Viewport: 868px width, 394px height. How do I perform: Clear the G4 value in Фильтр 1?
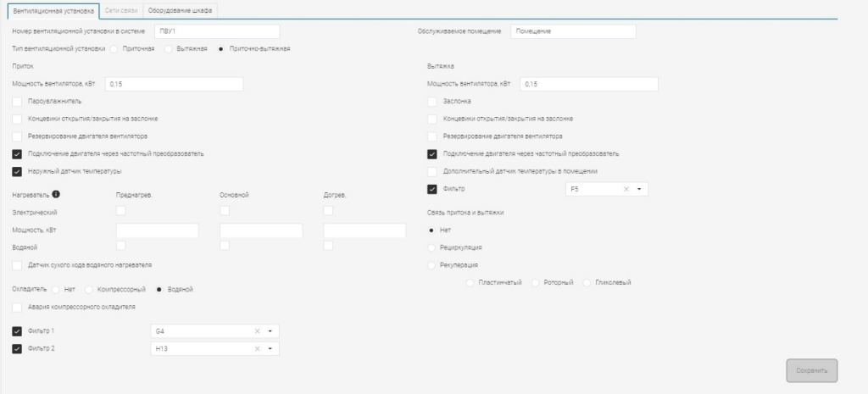tap(257, 331)
